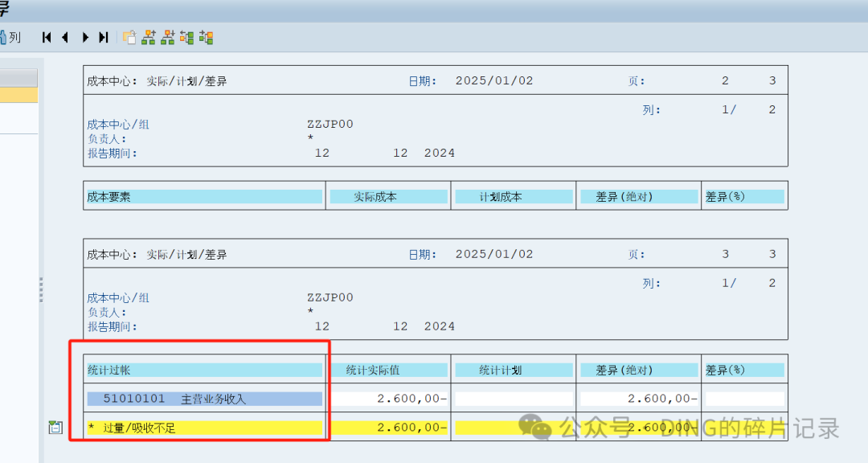Click 列 label in the page 3 header

(652, 284)
